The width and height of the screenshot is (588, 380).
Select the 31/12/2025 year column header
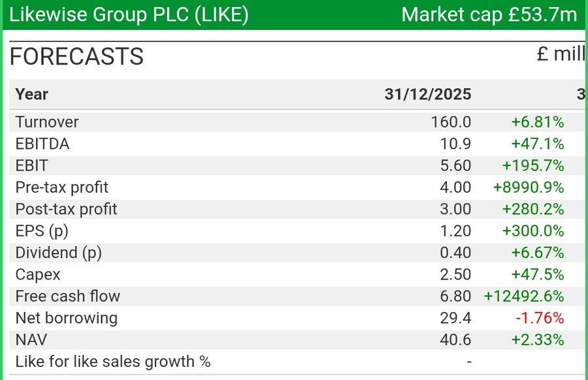pyautogui.click(x=428, y=94)
